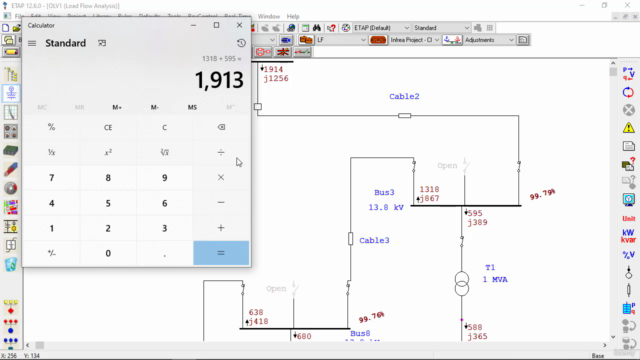Select the Load Flow Analysis mode icon

pyautogui.click(x=11, y=93)
